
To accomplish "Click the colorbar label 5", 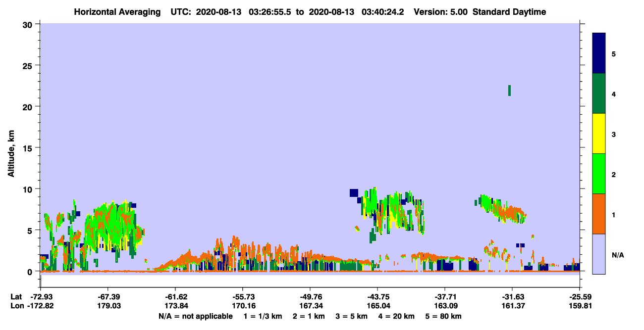I will click(614, 53).
